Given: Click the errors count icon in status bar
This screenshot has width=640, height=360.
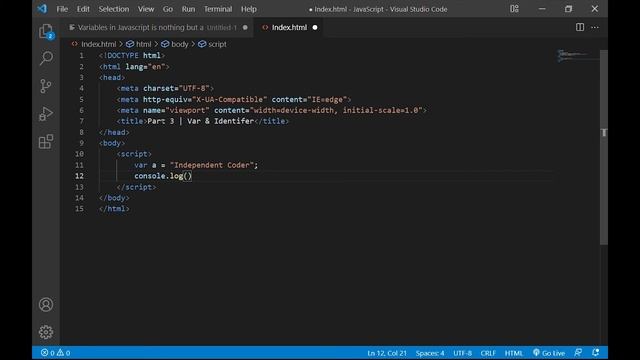Looking at the screenshot, I should [x=47, y=353].
